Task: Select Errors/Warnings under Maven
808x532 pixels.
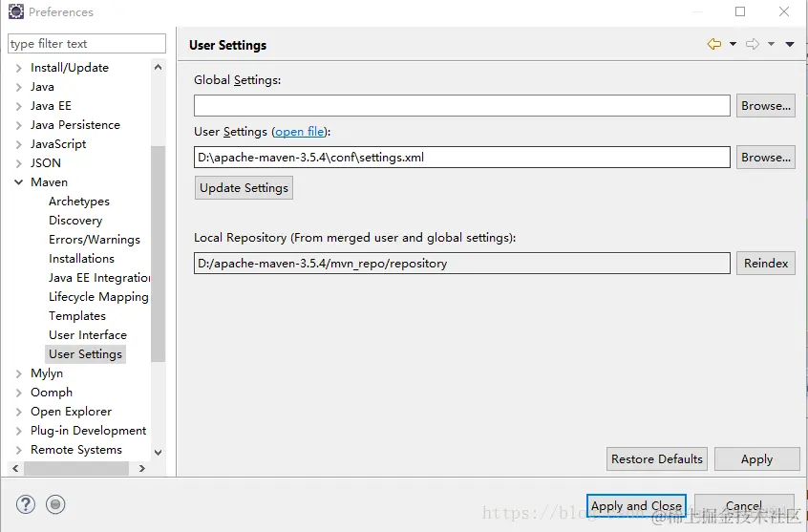Action: pyautogui.click(x=95, y=240)
